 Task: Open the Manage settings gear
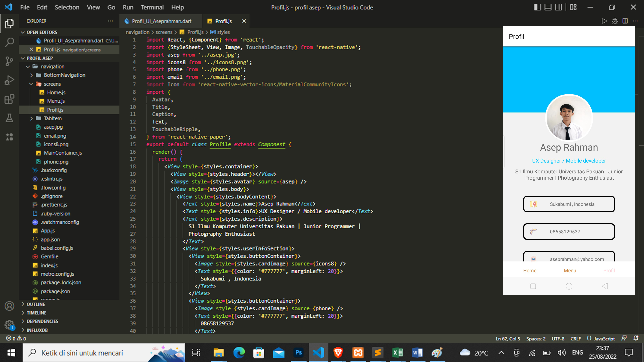[x=9, y=325]
